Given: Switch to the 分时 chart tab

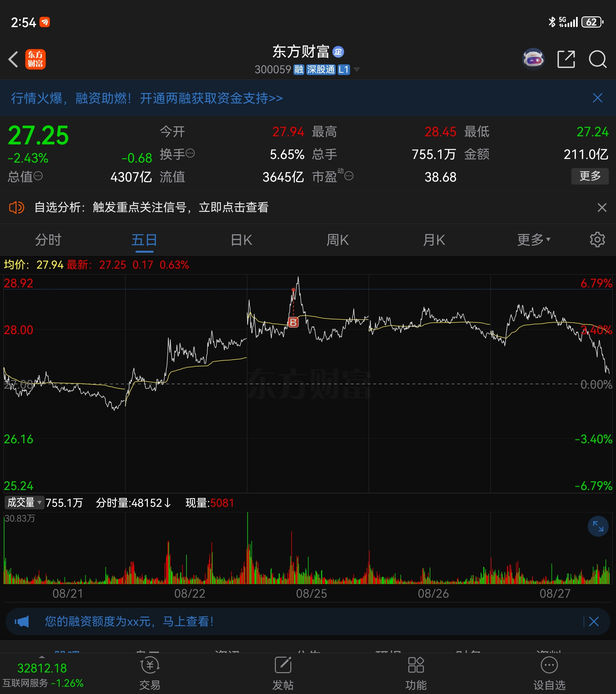Looking at the screenshot, I should tap(48, 240).
